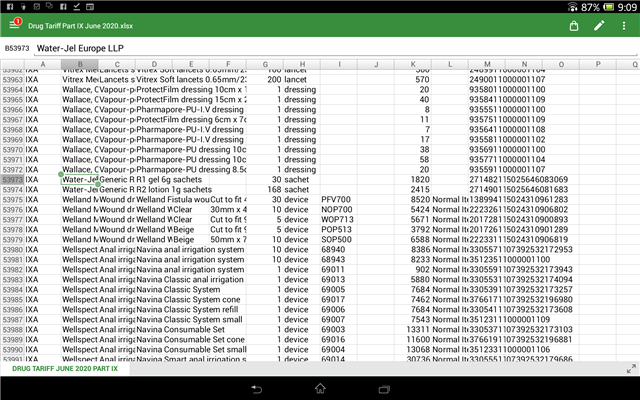Screen dimensions: 640x400
Task: Select column A header
Action: tap(43, 64)
